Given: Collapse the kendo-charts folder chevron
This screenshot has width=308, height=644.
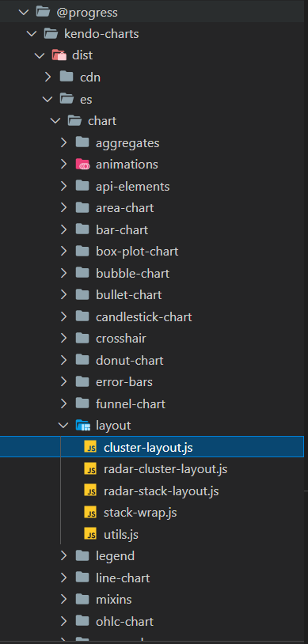Looking at the screenshot, I should tap(32, 34).
